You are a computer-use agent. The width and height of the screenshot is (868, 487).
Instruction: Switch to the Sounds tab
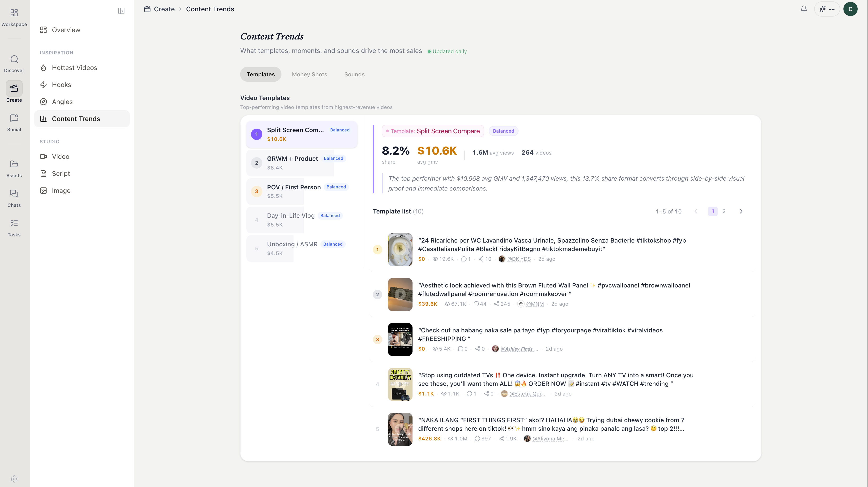pyautogui.click(x=354, y=74)
